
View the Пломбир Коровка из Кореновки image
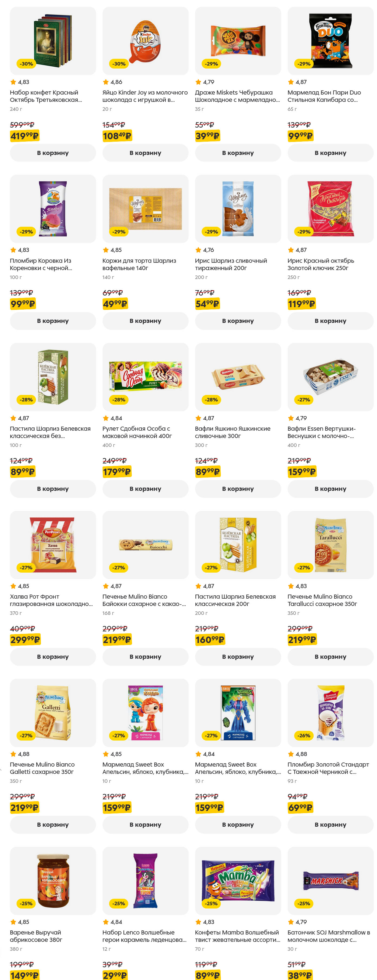[53, 209]
